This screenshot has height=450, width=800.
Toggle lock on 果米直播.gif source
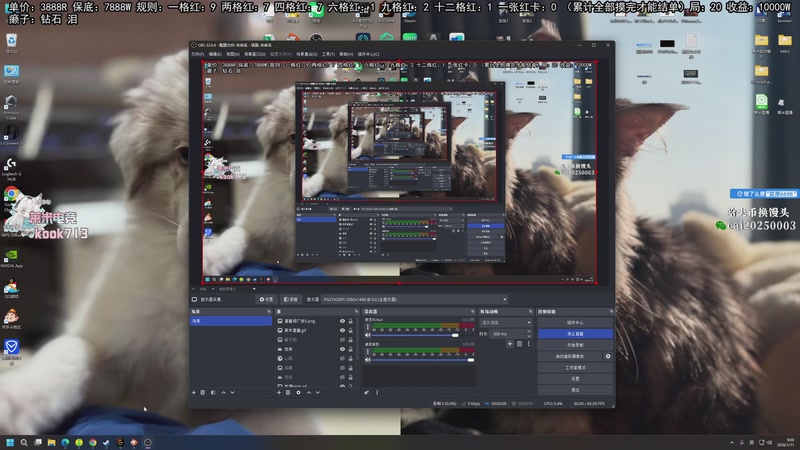(x=351, y=330)
